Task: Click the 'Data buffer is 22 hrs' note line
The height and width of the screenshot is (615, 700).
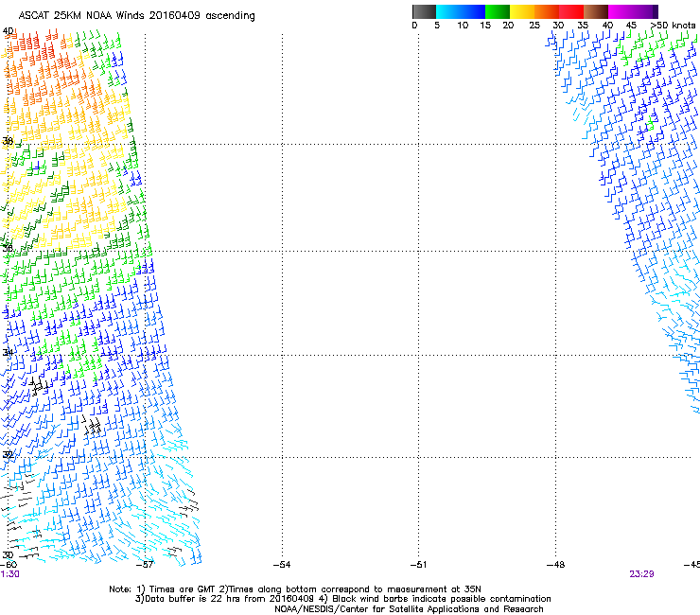Action: point(342,599)
